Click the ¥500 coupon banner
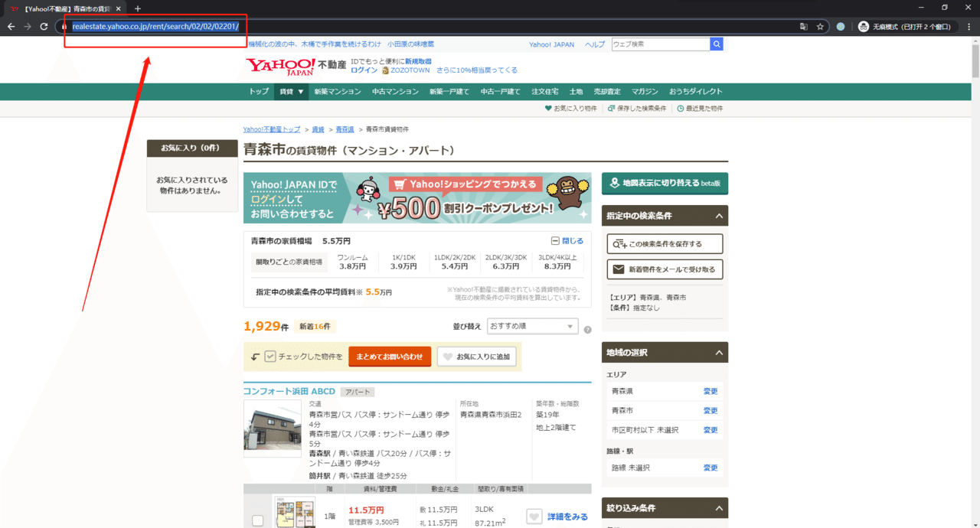The image size is (980, 528). coord(417,197)
